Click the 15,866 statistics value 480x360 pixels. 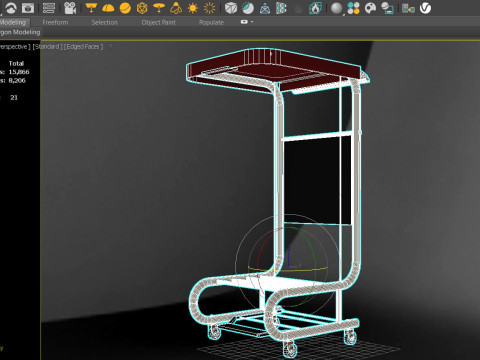[x=19, y=72]
